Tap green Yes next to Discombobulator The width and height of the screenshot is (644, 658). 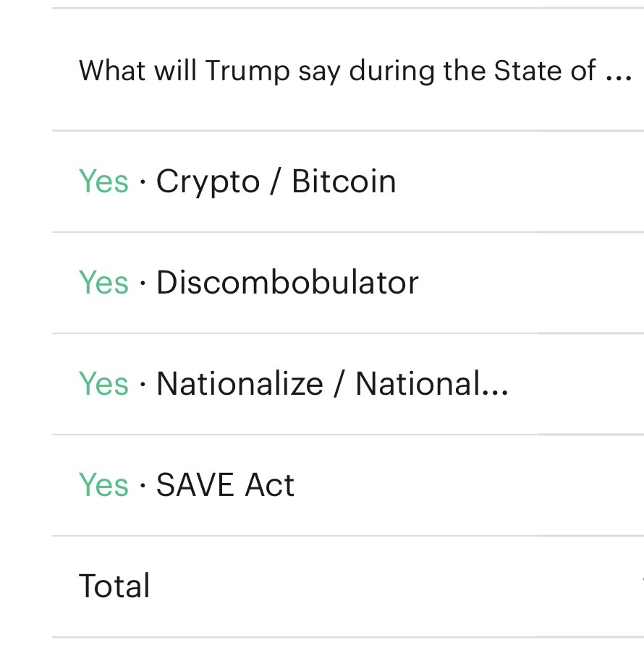click(103, 283)
